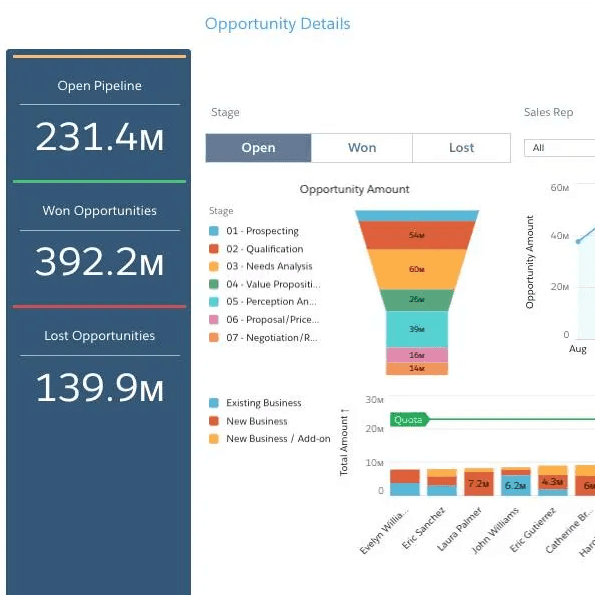The image size is (595, 595).
Task: Click the 02 - Qualification legend label
Action: (x=265, y=249)
